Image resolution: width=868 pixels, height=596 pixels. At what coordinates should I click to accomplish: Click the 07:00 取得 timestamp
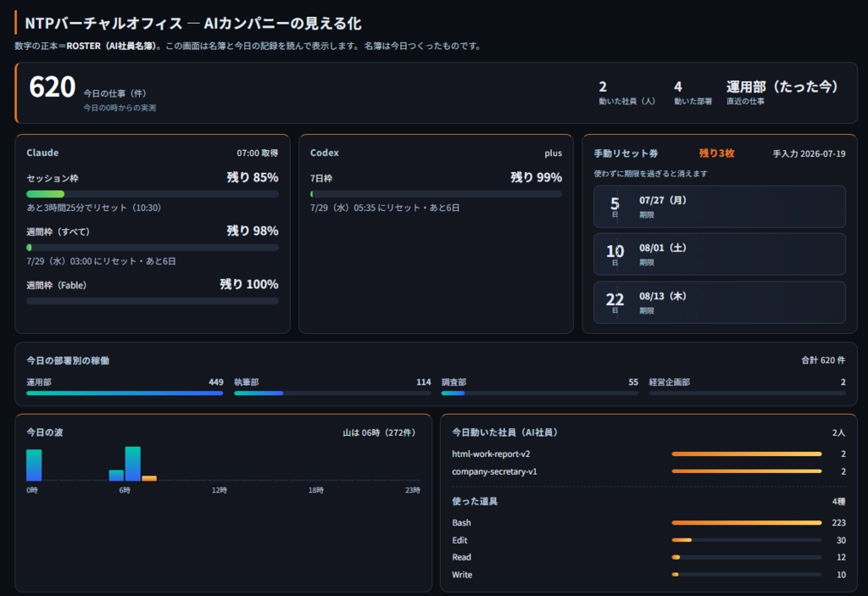coord(258,153)
